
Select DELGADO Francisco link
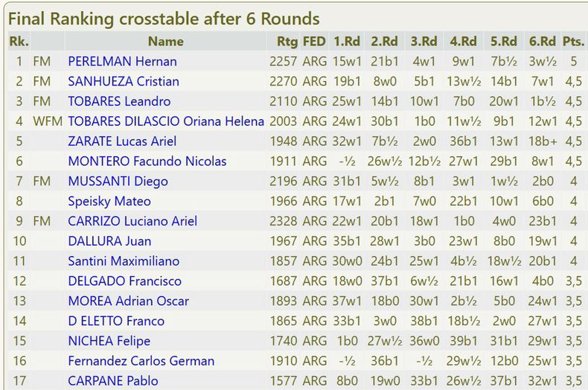(124, 281)
